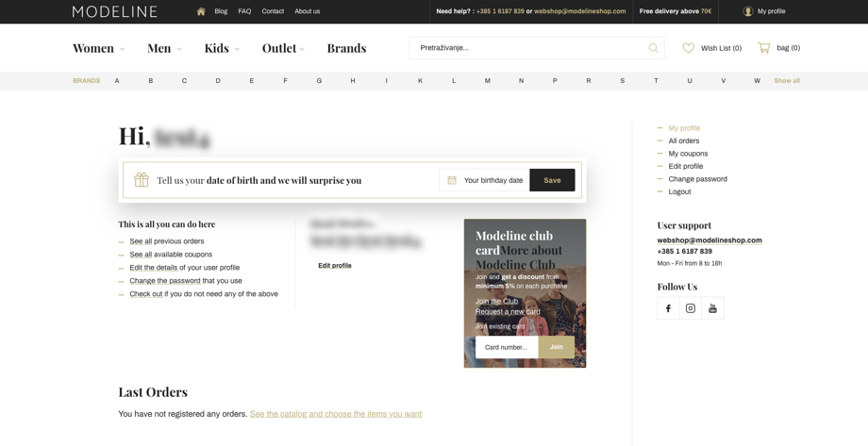Open the shopping bag cart icon
Screen dimensions: 868x446
[764, 47]
